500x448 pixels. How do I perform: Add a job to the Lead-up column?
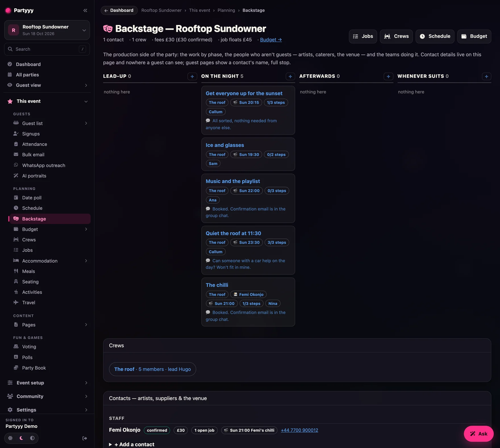192,76
